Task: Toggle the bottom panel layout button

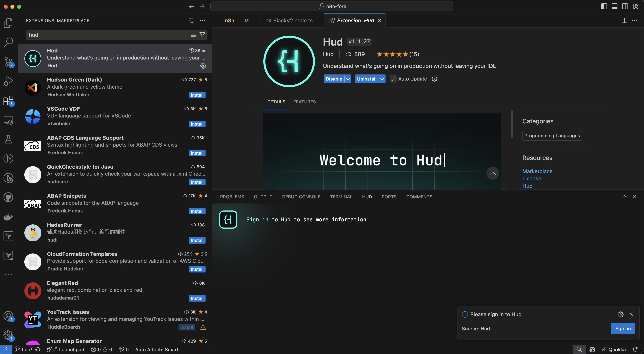Action: (614, 6)
